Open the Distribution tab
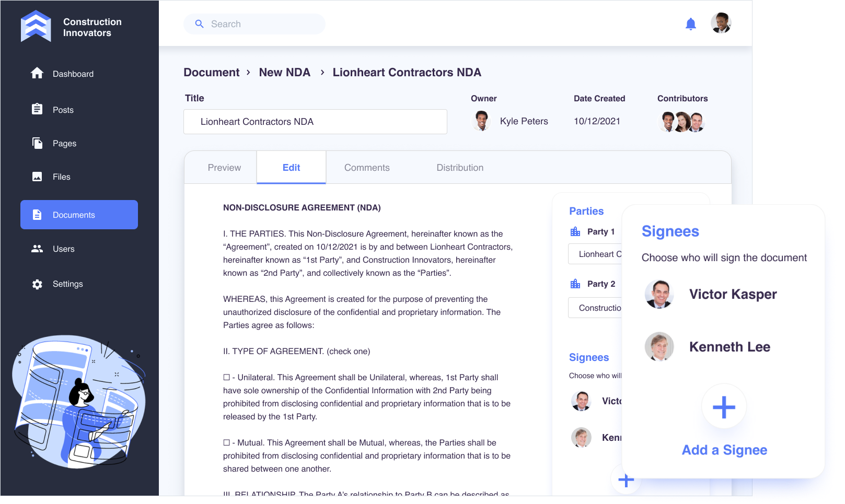 coord(459,168)
